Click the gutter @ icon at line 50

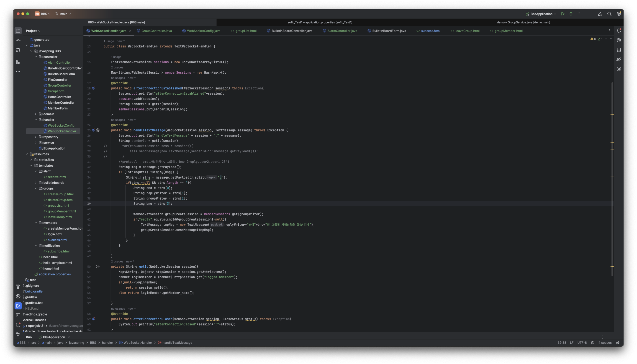[98, 267]
